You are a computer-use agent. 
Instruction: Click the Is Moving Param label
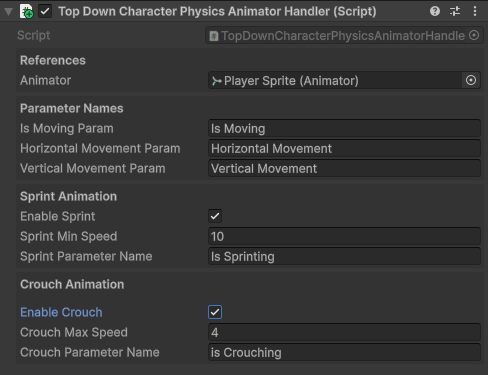(x=67, y=128)
